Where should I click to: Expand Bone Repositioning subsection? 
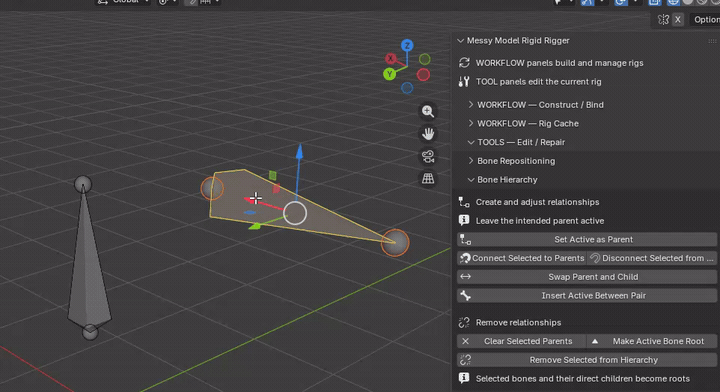coord(471,161)
